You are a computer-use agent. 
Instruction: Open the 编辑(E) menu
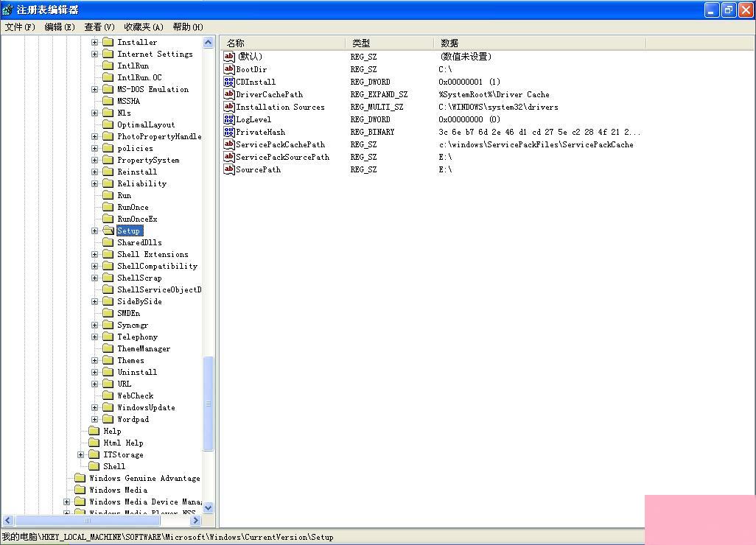pos(60,27)
